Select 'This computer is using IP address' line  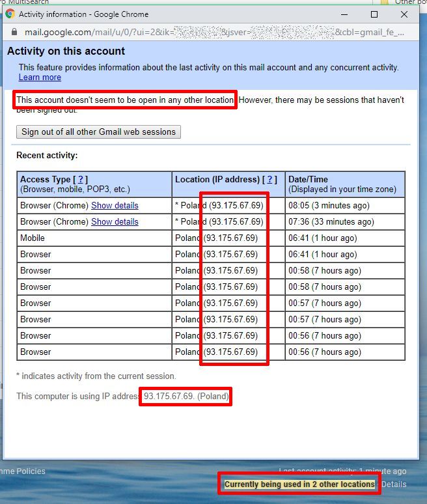click(x=123, y=396)
